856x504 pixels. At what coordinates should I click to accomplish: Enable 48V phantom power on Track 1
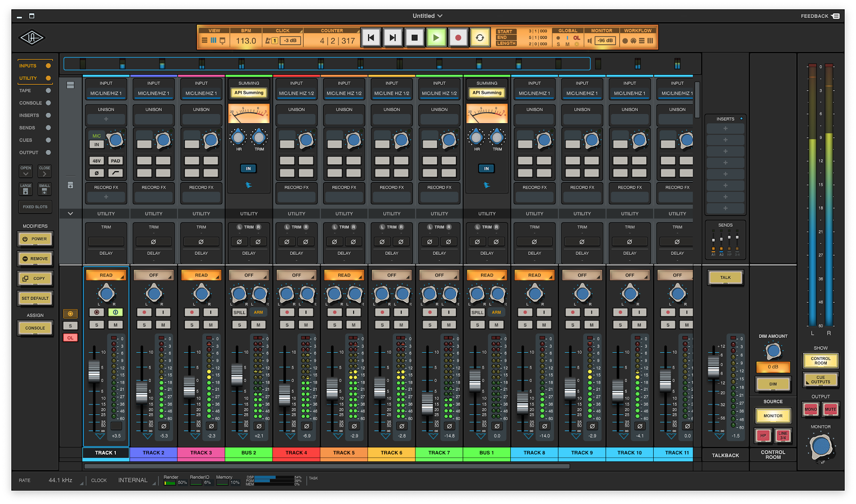click(x=97, y=161)
